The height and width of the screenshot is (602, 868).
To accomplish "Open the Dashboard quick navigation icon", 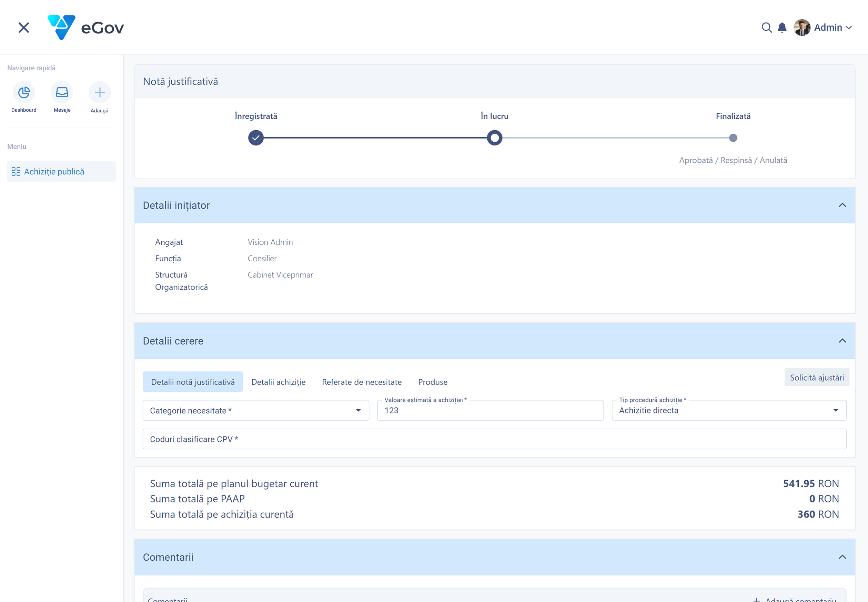I will 24,92.
